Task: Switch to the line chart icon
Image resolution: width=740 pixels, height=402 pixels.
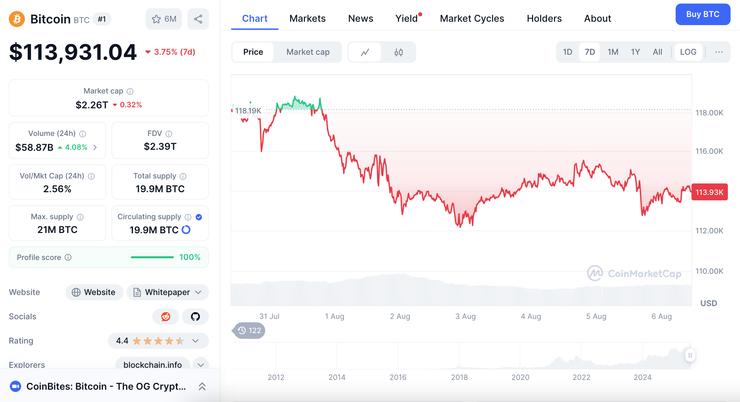Action: [364, 52]
